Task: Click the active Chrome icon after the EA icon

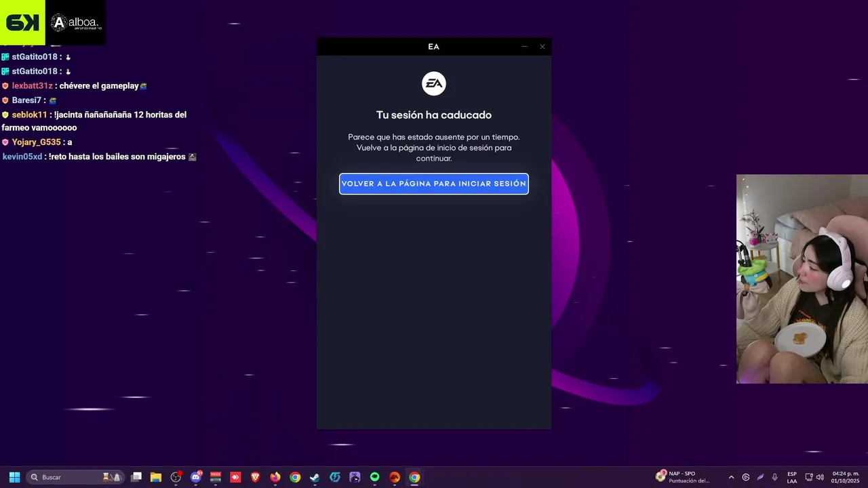Action: [x=414, y=477]
